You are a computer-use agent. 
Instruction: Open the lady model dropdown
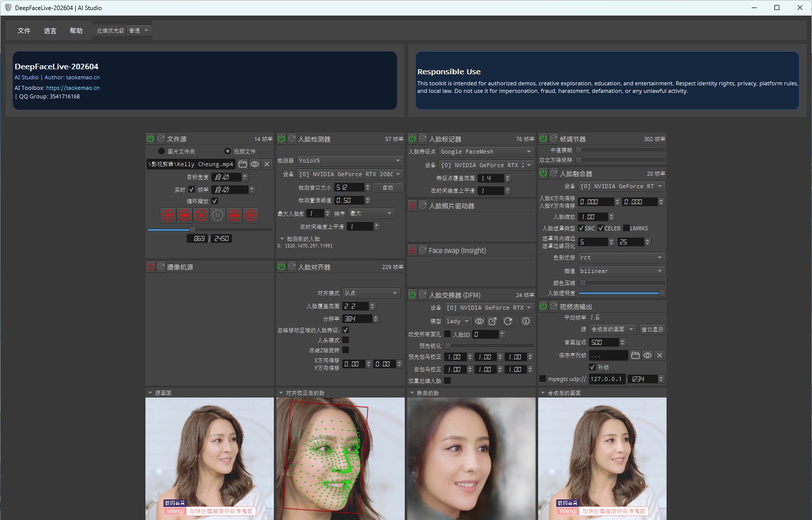458,321
